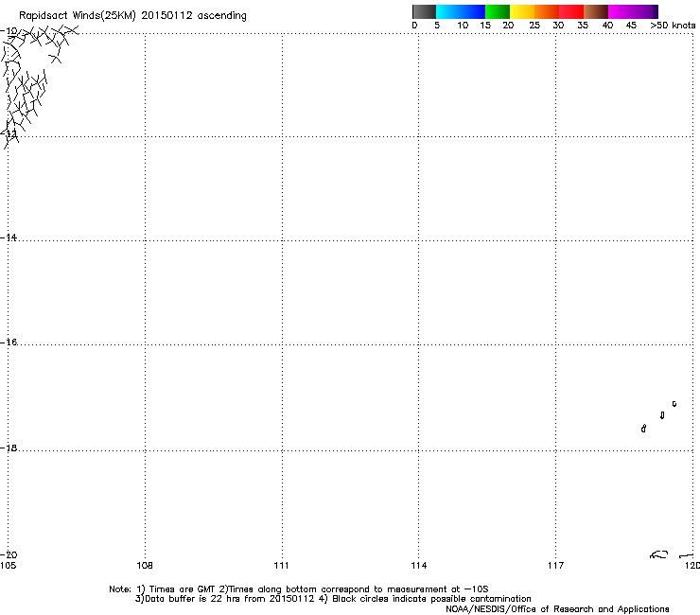This screenshot has width=700, height=615.
Task: Click the latitude label '-20'
Action: pos(9,555)
